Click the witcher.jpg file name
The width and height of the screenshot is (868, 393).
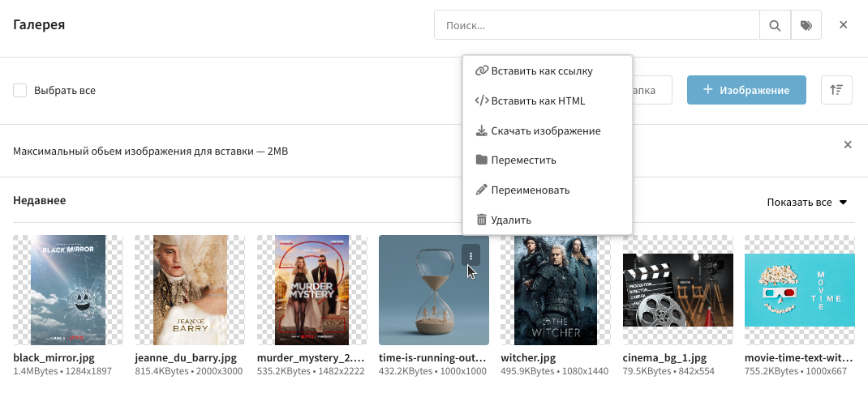point(528,357)
